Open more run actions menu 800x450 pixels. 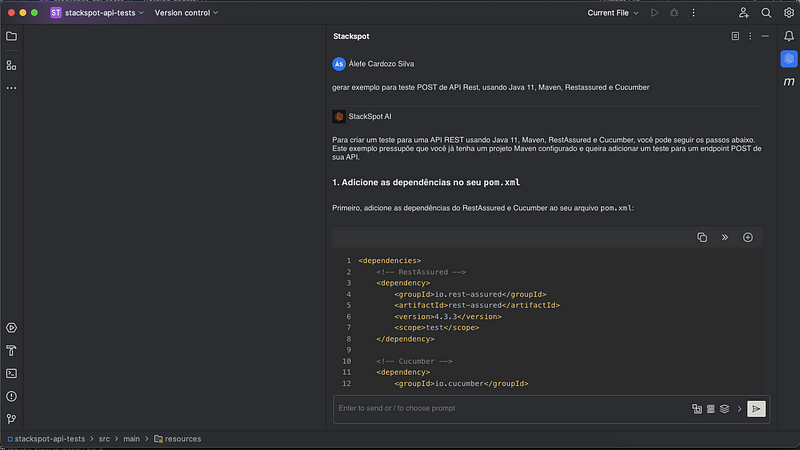click(x=693, y=13)
